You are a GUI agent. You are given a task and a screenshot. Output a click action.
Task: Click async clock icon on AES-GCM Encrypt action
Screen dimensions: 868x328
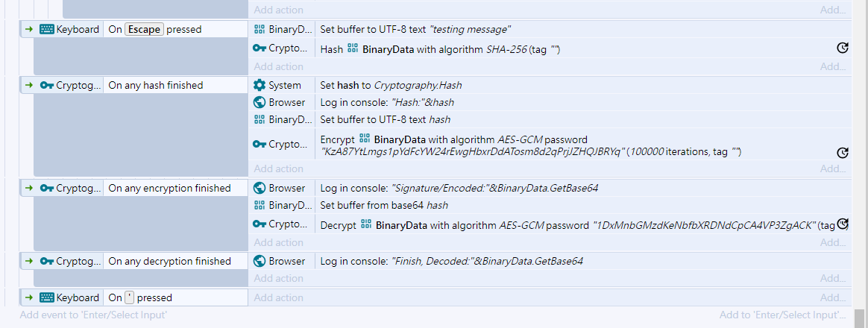click(x=842, y=153)
